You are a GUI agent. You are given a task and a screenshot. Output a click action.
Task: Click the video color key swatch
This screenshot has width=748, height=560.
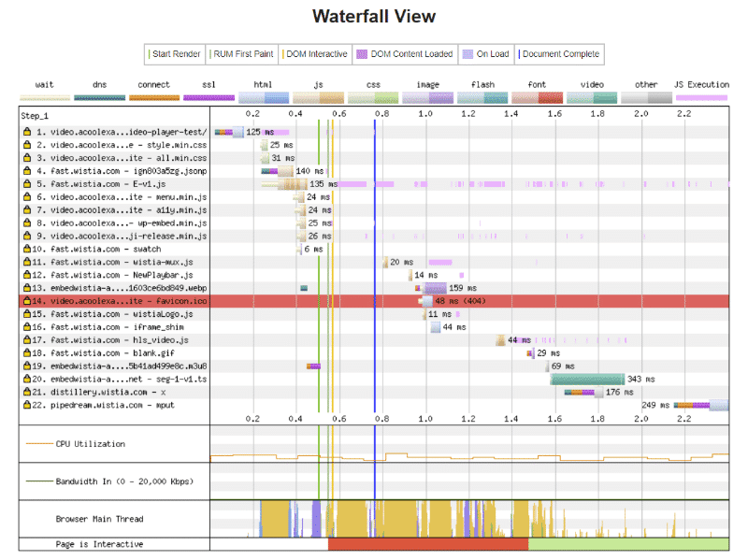[592, 98]
